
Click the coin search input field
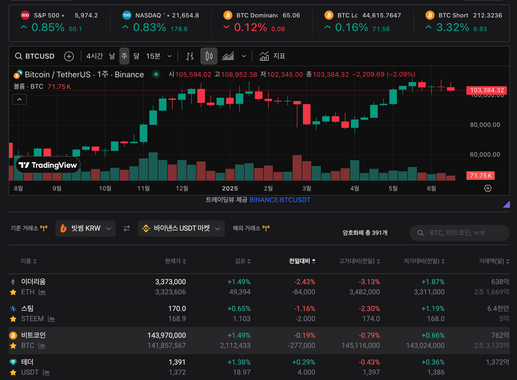[x=460, y=233]
